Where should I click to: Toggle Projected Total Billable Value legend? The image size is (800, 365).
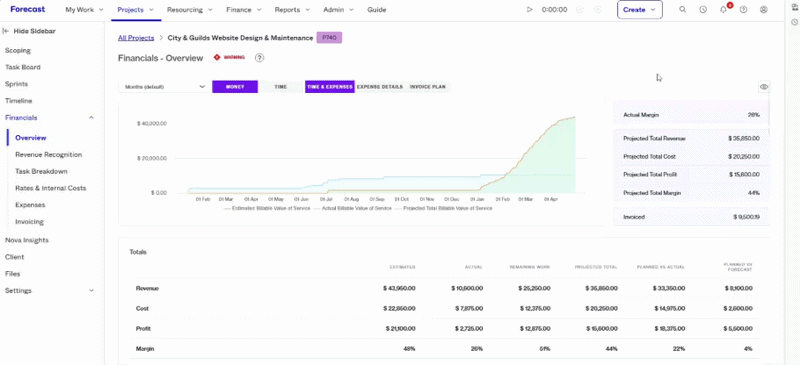tap(443, 208)
